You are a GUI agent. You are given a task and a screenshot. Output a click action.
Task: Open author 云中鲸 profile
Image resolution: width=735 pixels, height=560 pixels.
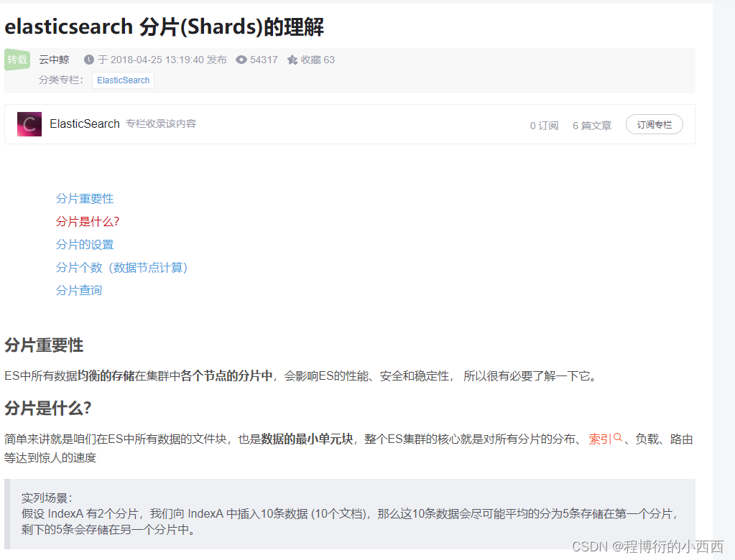tap(54, 60)
